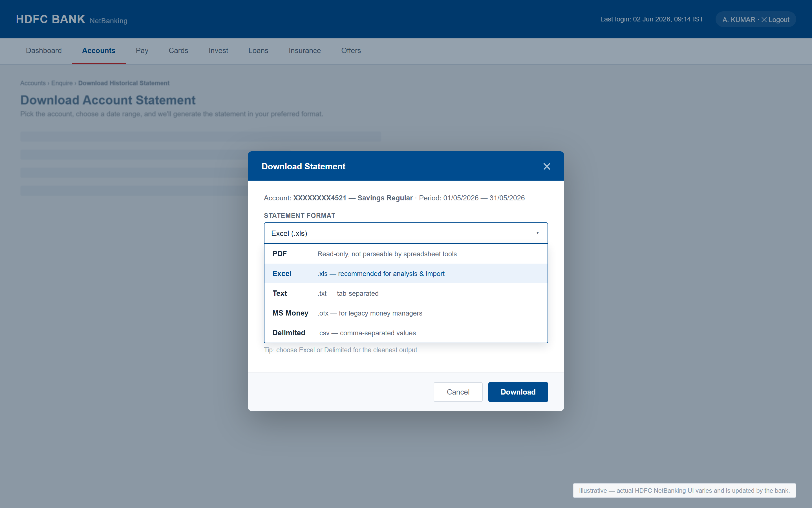Click the Download Account Statement heading
812x508 pixels.
pyautogui.click(x=108, y=100)
